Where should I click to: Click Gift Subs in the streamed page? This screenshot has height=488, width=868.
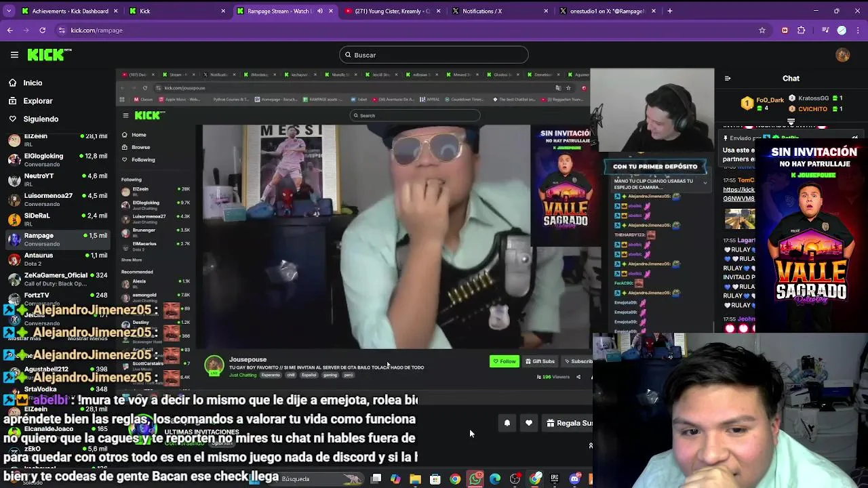tap(540, 361)
